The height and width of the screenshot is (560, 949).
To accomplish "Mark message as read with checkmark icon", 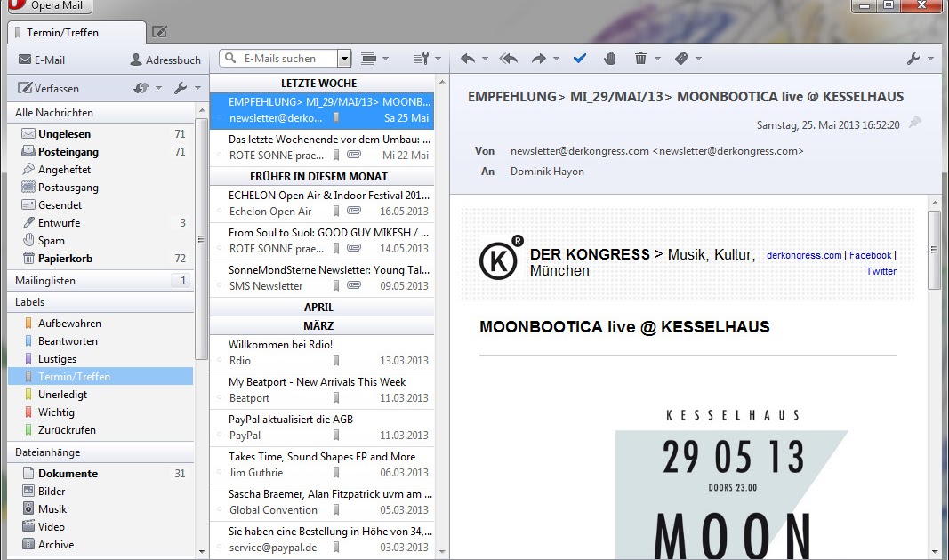I will point(580,58).
